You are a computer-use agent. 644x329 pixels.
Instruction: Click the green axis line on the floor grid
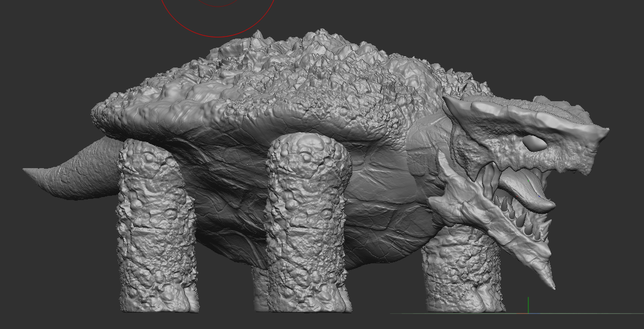click(x=528, y=305)
